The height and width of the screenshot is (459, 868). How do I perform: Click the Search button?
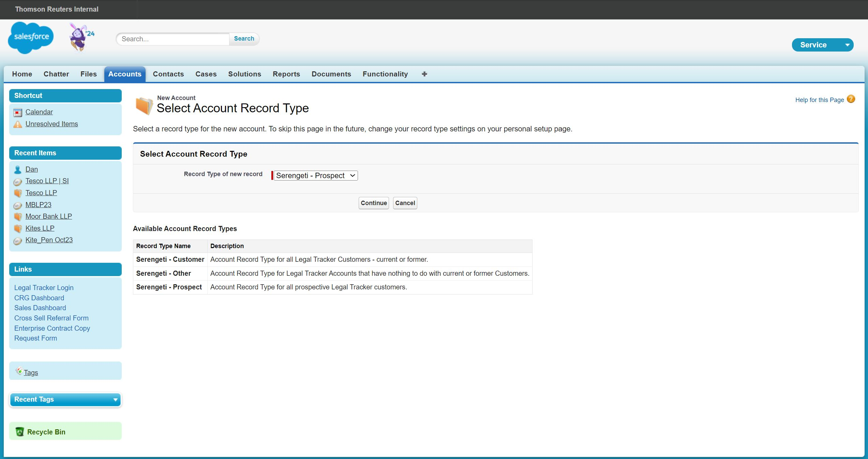[244, 39]
